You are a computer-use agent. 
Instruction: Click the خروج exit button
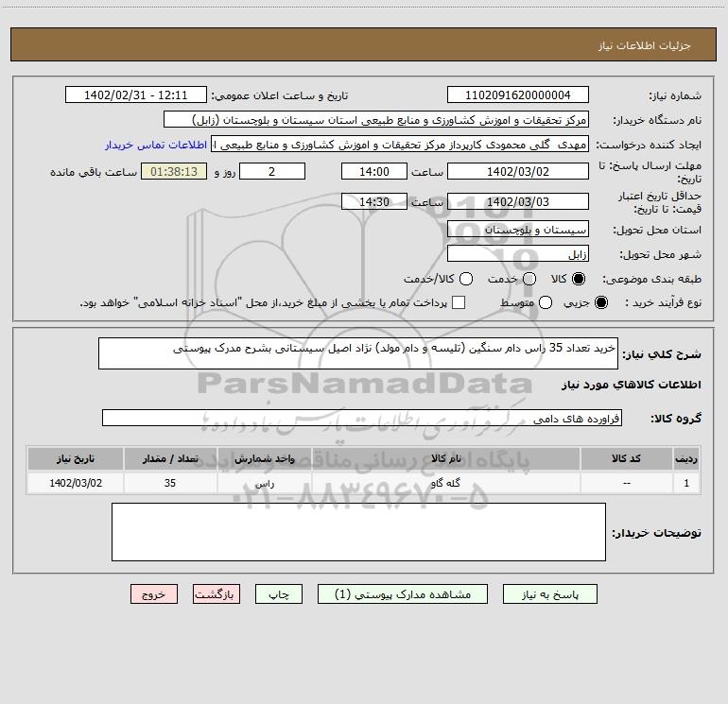coord(154,594)
